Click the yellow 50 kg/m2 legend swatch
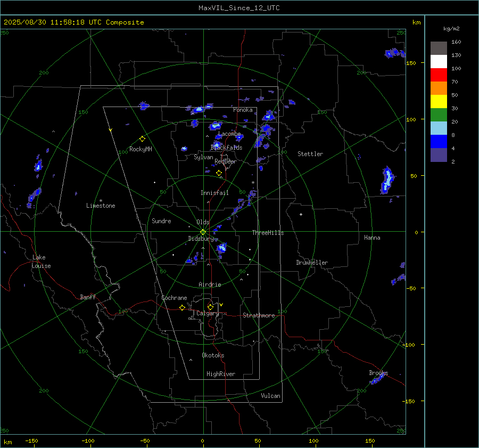 tap(439, 102)
